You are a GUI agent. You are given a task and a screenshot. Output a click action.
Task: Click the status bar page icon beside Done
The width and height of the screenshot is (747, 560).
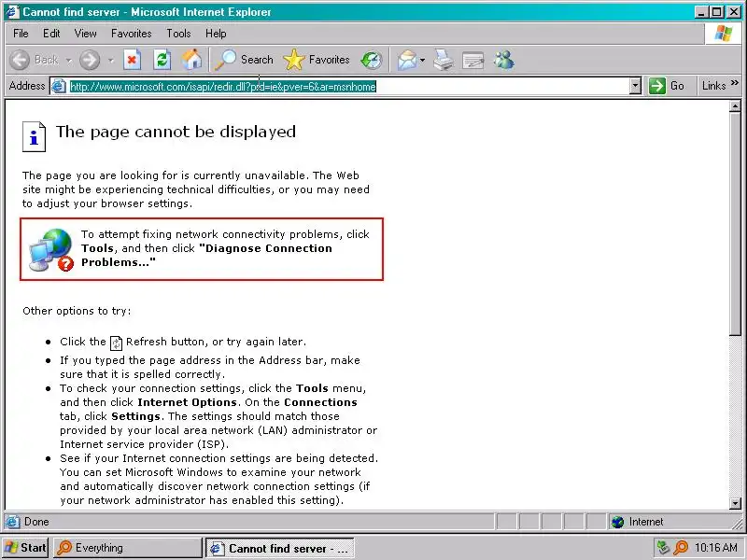tap(13, 522)
